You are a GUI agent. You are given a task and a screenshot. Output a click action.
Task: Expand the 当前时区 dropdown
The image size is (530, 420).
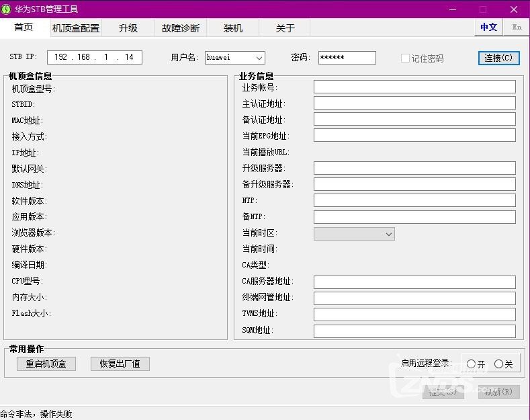click(x=354, y=234)
